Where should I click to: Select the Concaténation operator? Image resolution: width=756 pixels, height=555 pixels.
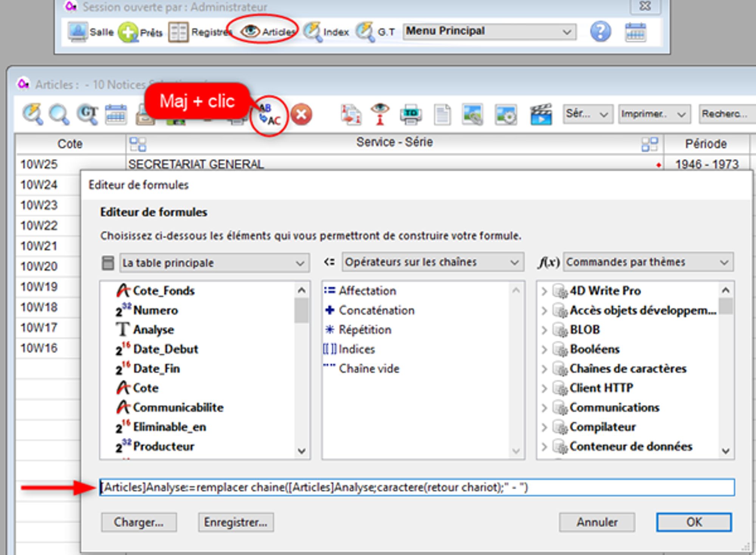click(x=376, y=310)
